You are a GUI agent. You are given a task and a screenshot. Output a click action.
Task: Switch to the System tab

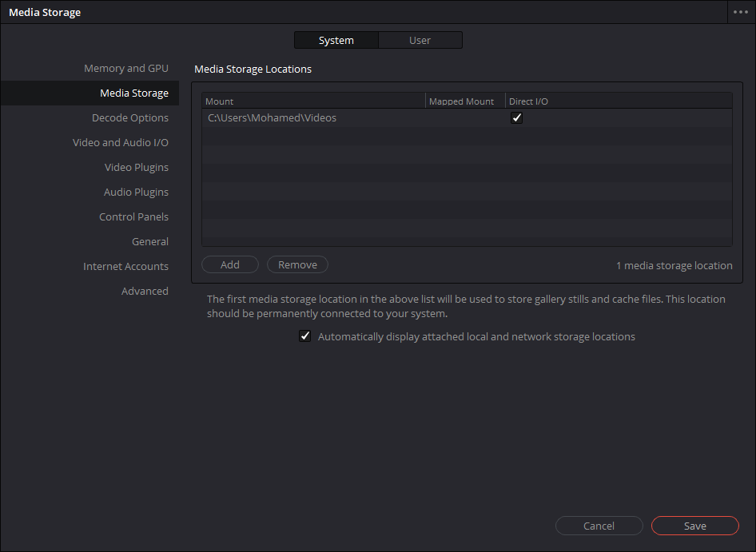336,41
